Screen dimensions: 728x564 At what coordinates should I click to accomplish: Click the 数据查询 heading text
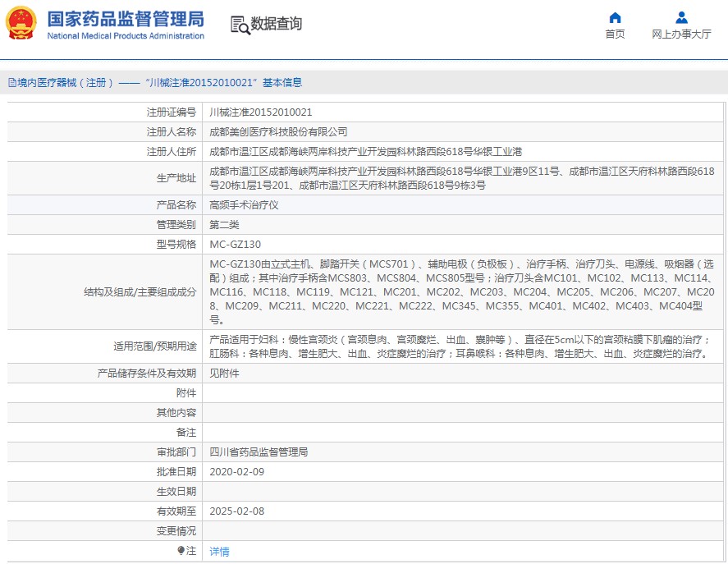point(276,24)
